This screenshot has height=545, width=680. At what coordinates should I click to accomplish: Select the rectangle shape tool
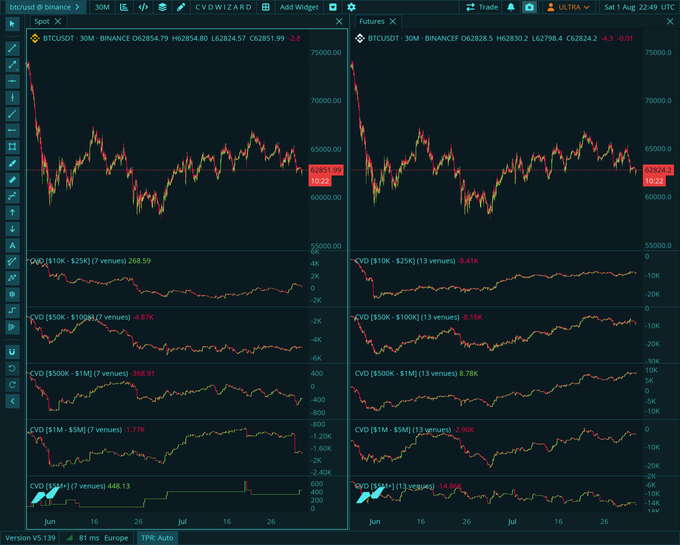coord(12,147)
